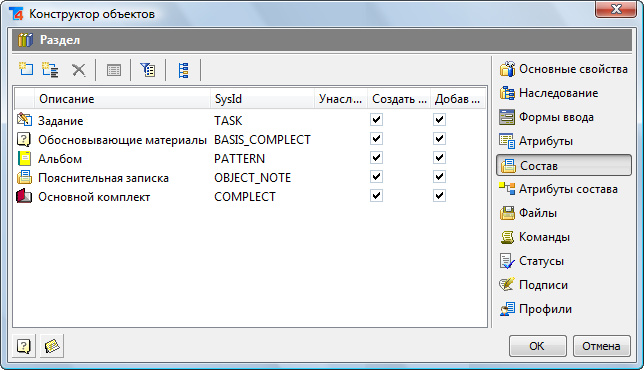Image resolution: width=644 pixels, height=370 pixels.
Task: Click the application logo in title bar
Action: click(16, 14)
